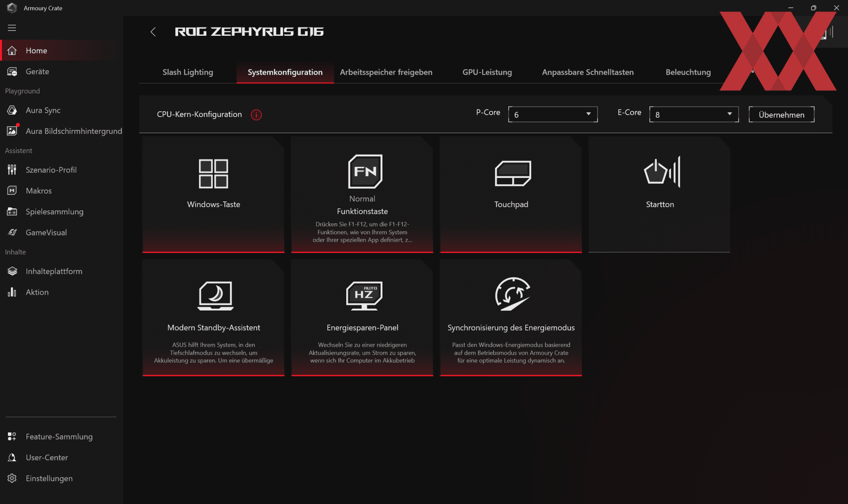Switch to the GPU-Leistung tab
The width and height of the screenshot is (848, 504).
point(487,72)
